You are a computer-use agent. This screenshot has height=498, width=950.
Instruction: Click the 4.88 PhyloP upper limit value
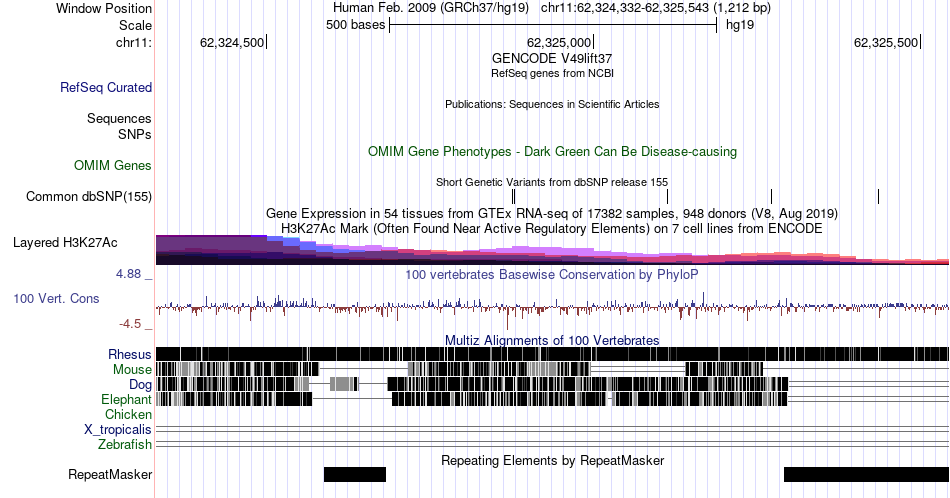[128, 274]
